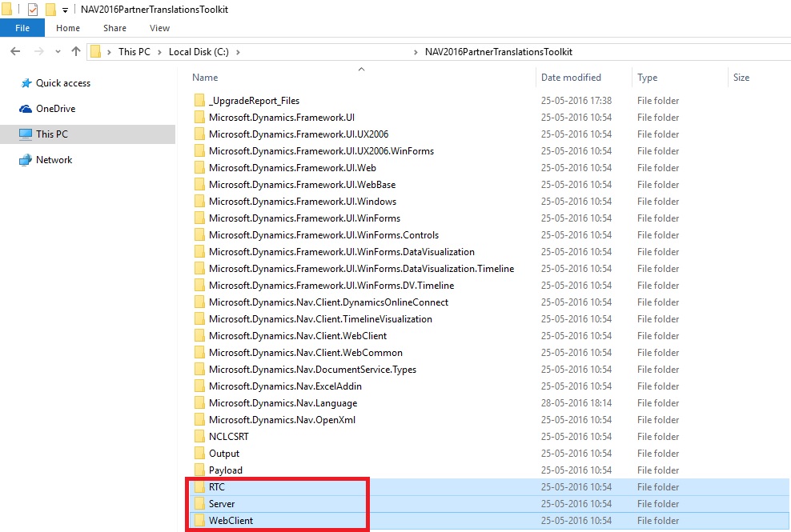Switch to the Home ribbon tab
The height and width of the screenshot is (532, 791).
point(68,28)
